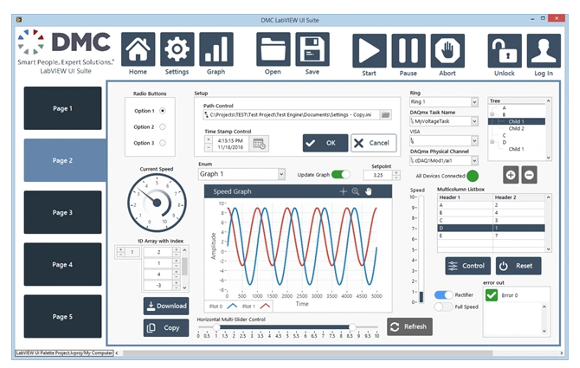The width and height of the screenshot is (580, 368).
Task: Click the Unlock padlock icon
Action: (x=505, y=51)
